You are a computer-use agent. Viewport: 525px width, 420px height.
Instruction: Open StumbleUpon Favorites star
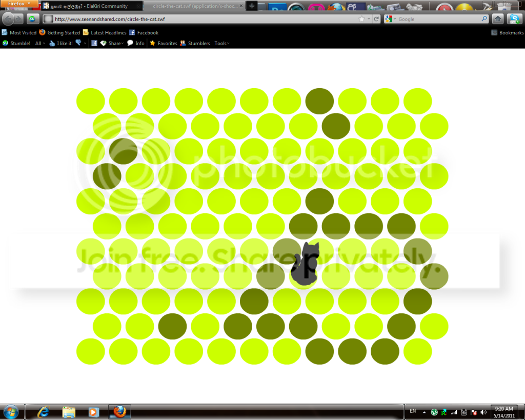[x=164, y=43]
